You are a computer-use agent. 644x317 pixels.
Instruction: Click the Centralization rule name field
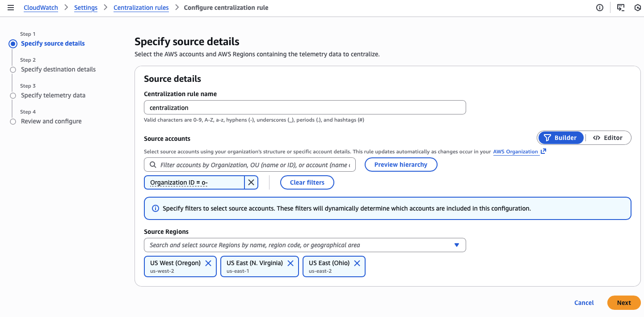pyautogui.click(x=305, y=108)
